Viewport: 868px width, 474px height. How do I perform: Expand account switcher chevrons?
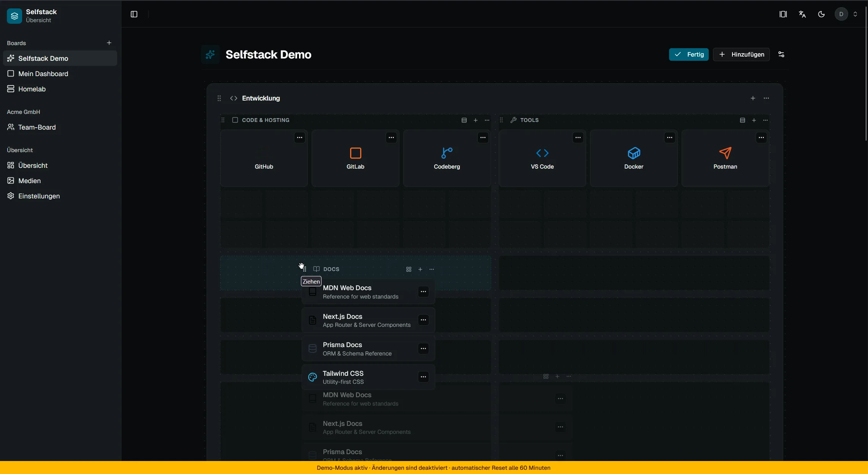point(855,14)
